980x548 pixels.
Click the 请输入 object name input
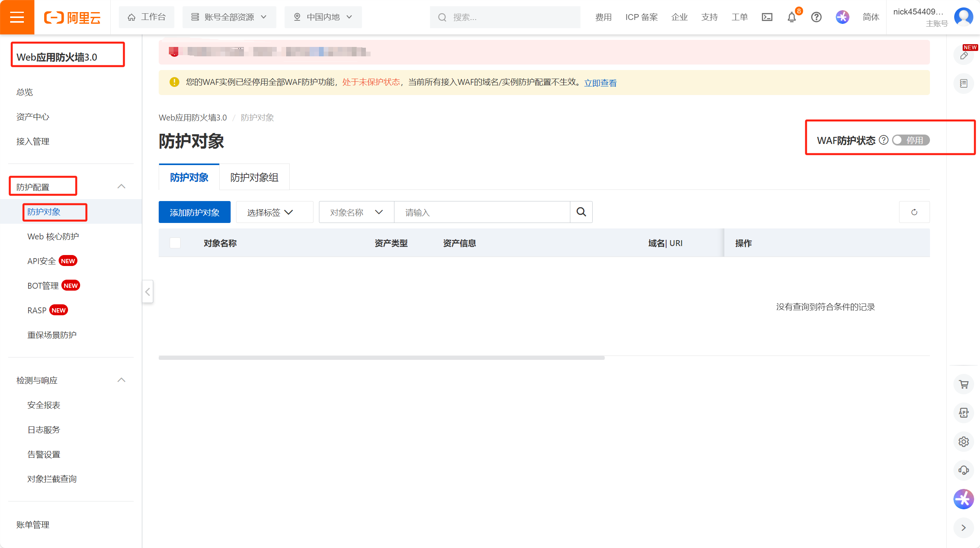482,212
